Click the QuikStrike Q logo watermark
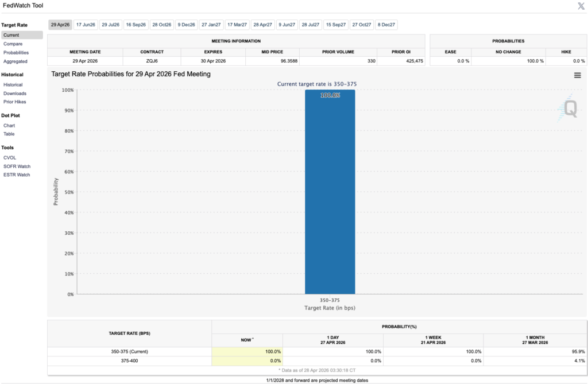This screenshot has height=384, width=588. pyautogui.click(x=568, y=108)
